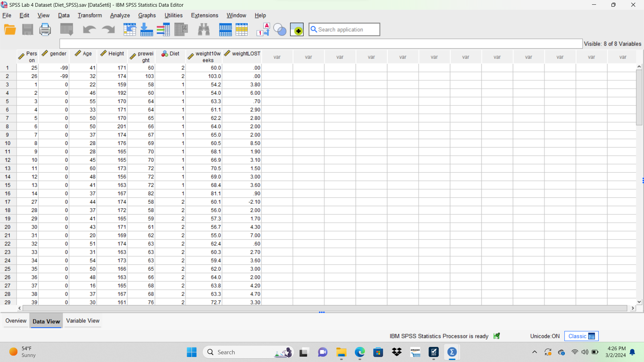Switch to the Overview tab
This screenshot has width=644, height=362.
point(15,320)
